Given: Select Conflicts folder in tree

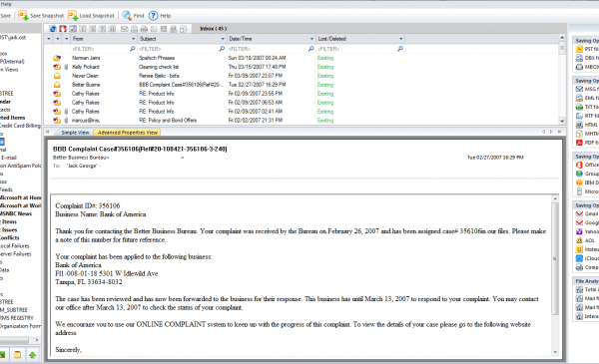Looking at the screenshot, I should [10, 237].
